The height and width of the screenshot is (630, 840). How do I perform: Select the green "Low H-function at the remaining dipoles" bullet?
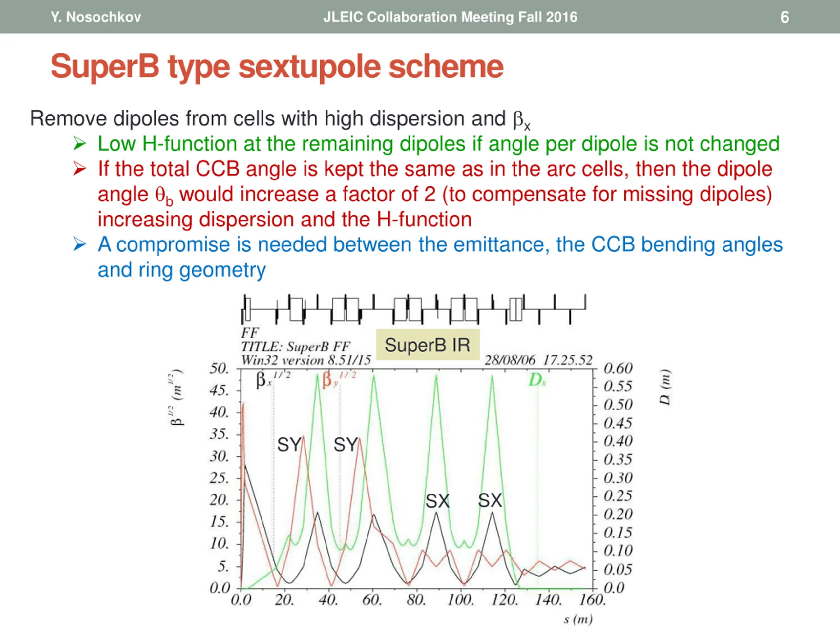click(x=439, y=144)
